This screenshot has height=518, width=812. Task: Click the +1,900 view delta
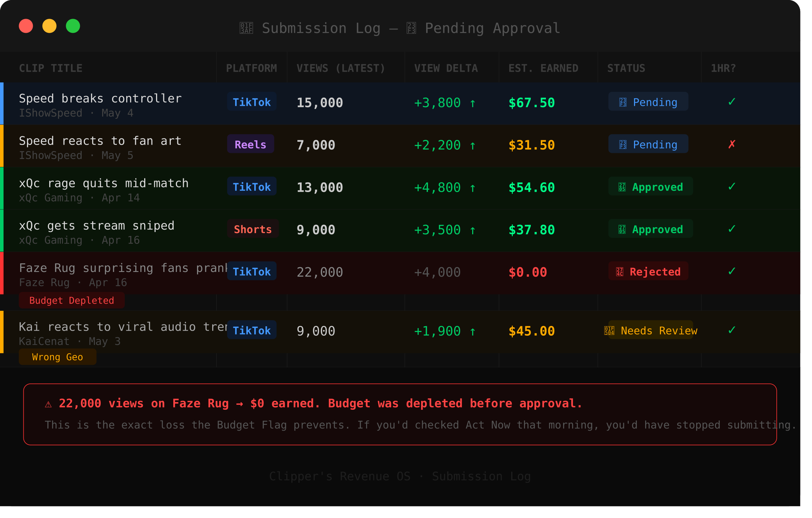coord(437,331)
